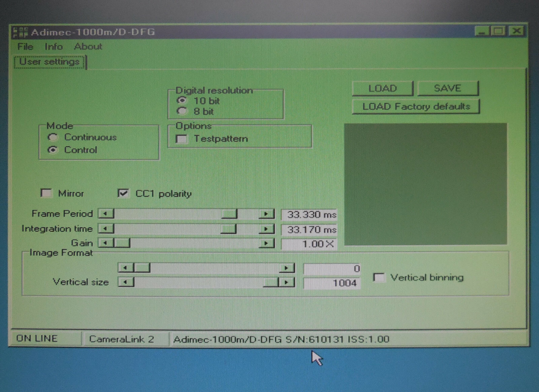Close the Adimec window
Viewport: 539px width, 392px height.
516,31
